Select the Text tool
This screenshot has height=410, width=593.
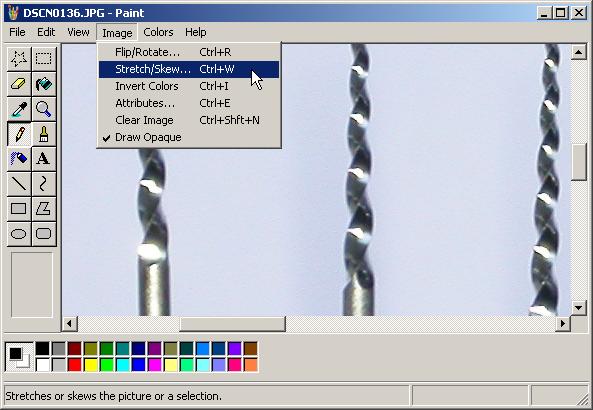[x=44, y=158]
